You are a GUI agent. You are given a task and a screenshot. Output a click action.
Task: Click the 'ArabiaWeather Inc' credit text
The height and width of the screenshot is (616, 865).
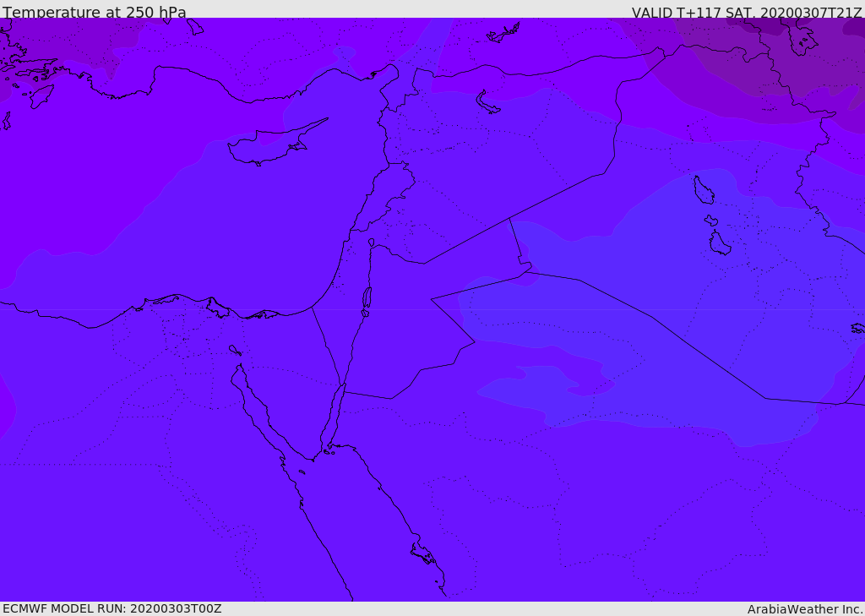click(x=804, y=609)
